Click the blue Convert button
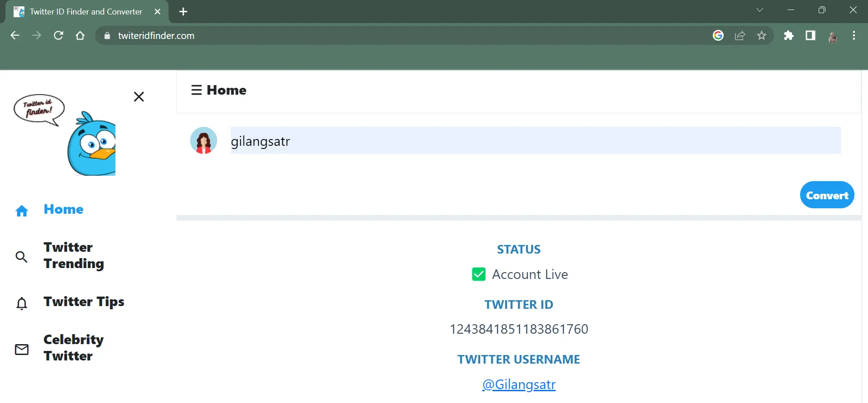Viewport: 868px width, 403px height. click(x=827, y=195)
